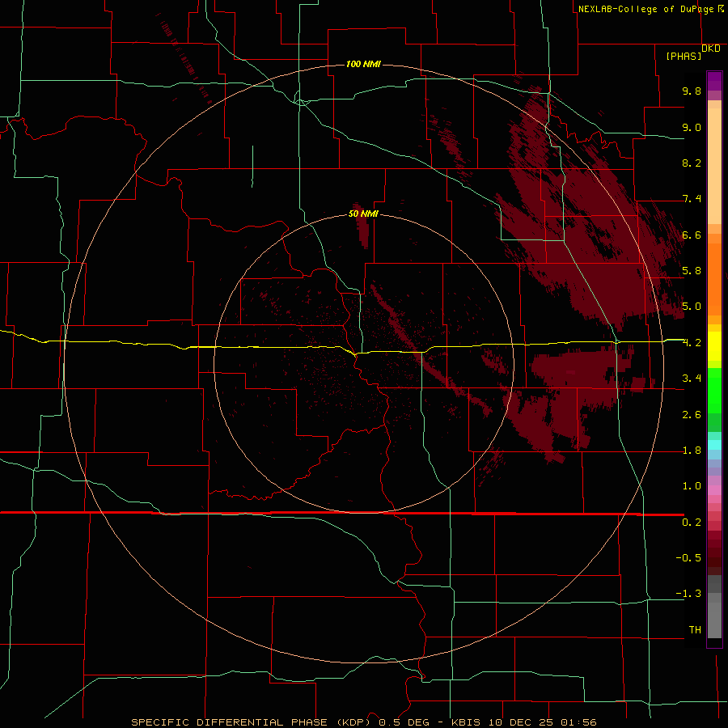
Task: Click the 6.6 legend value
Action: pyautogui.click(x=692, y=235)
